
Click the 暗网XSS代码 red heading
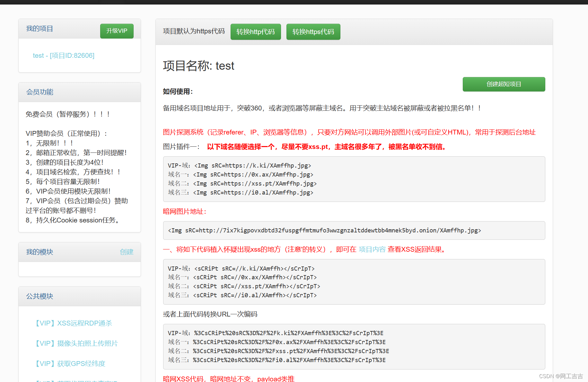pos(229,379)
